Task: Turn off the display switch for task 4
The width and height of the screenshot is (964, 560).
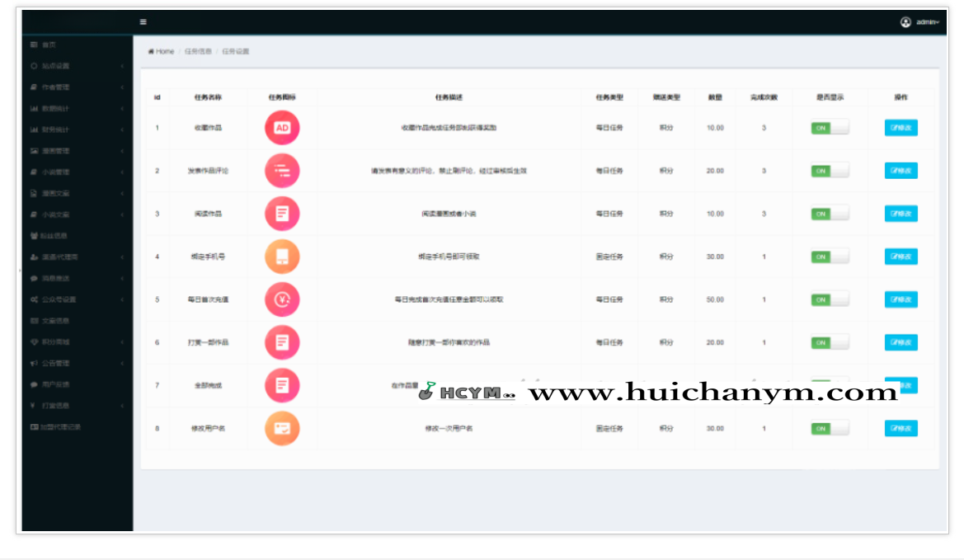Action: click(829, 256)
